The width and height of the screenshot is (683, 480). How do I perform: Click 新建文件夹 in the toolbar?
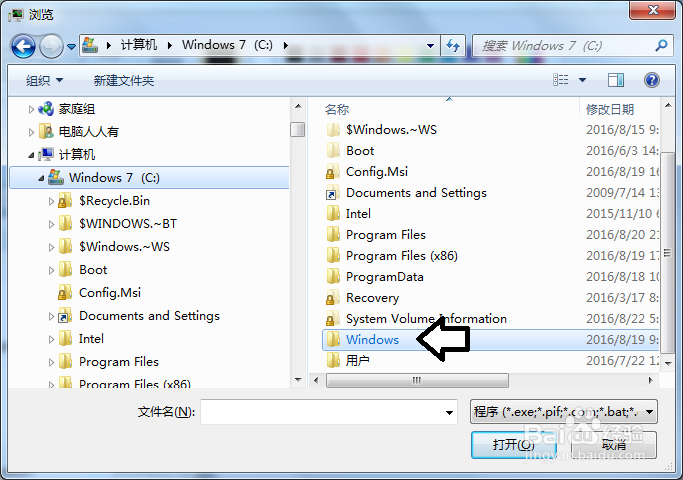tap(124, 81)
